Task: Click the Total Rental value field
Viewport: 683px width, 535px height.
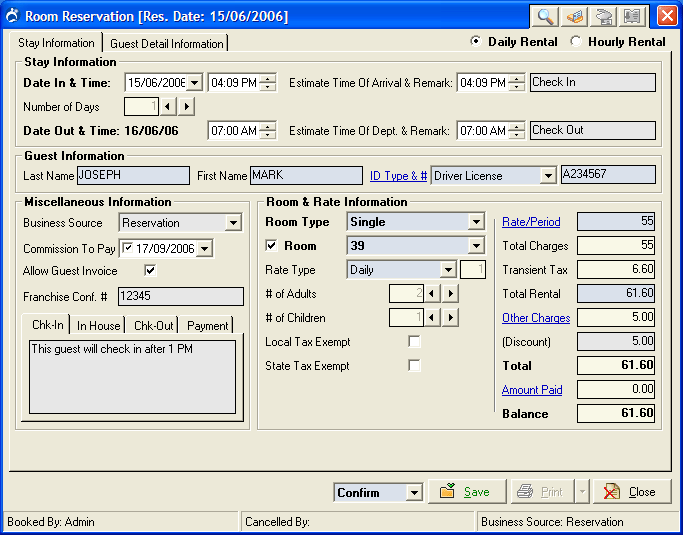Action: coord(616,294)
